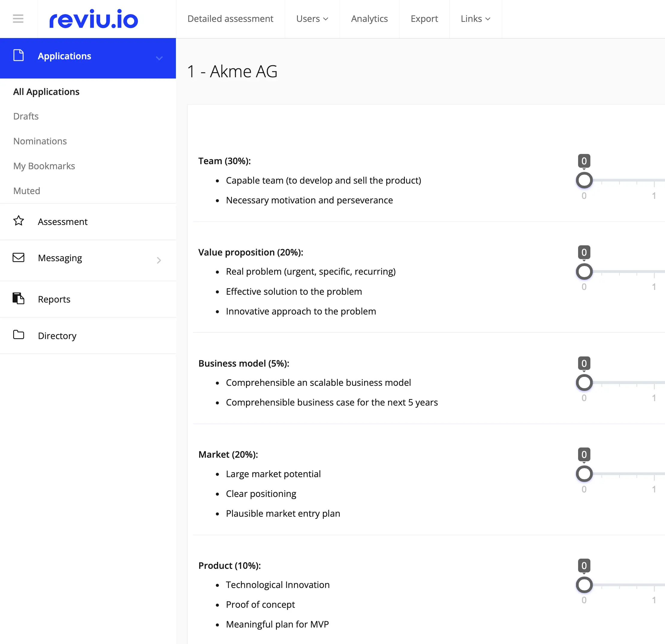Open My Bookmarks list
This screenshot has height=644, width=665.
[x=44, y=166]
